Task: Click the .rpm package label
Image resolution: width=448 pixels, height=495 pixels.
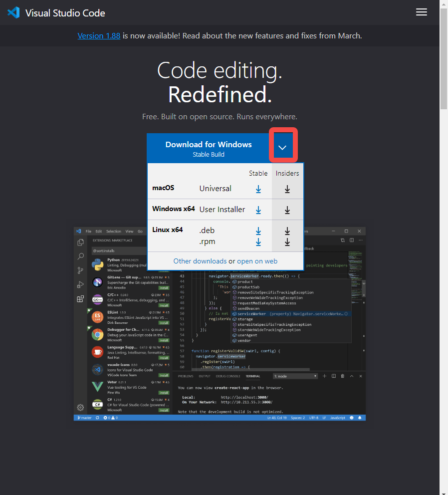Action: tap(207, 242)
